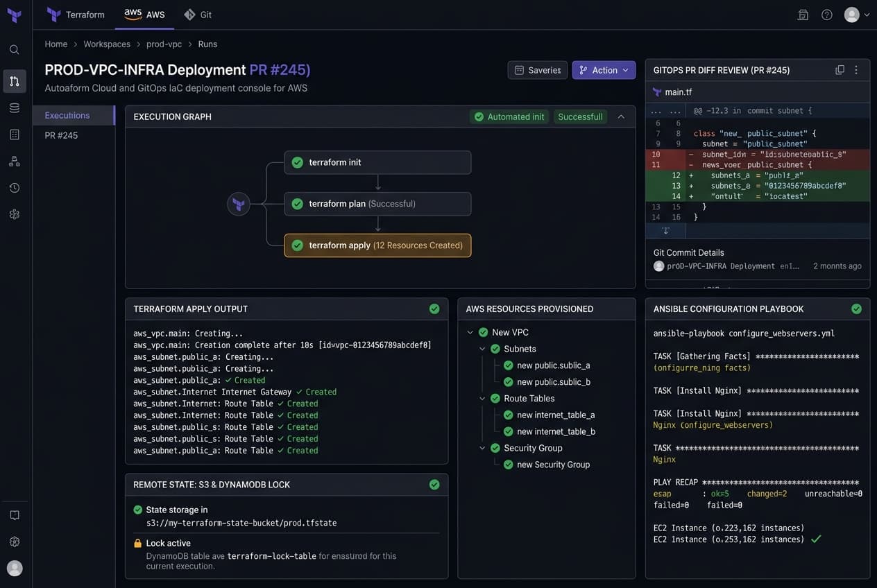Go to Workspaces breadcrumb
This screenshot has height=588, width=877.
click(x=107, y=44)
